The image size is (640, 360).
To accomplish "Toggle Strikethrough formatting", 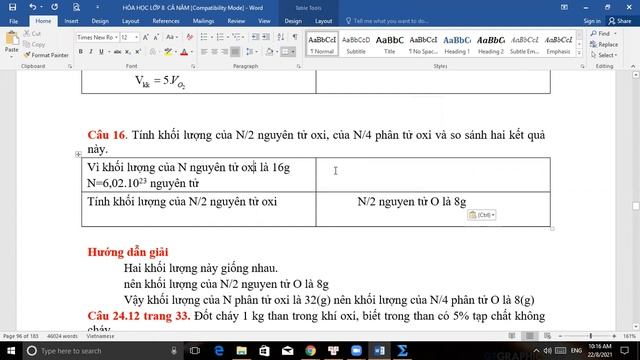I will (118, 52).
